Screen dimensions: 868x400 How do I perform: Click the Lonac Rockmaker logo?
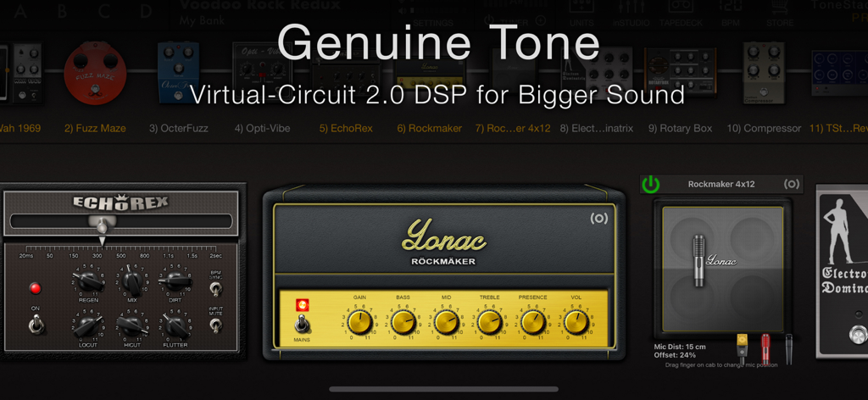444,244
